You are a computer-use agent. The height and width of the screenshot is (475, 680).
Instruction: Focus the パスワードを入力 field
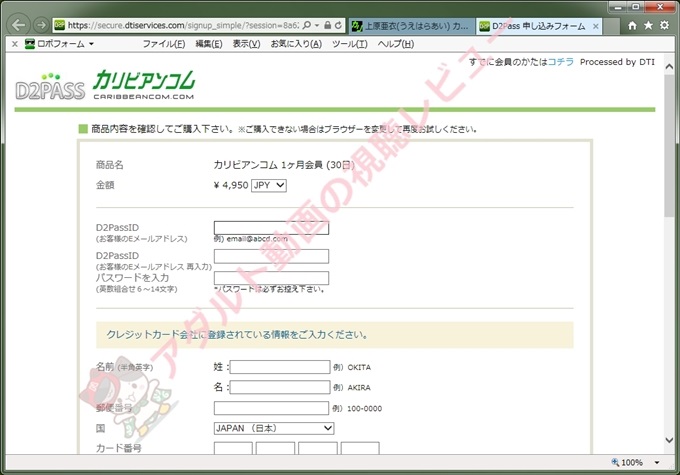[271, 278]
